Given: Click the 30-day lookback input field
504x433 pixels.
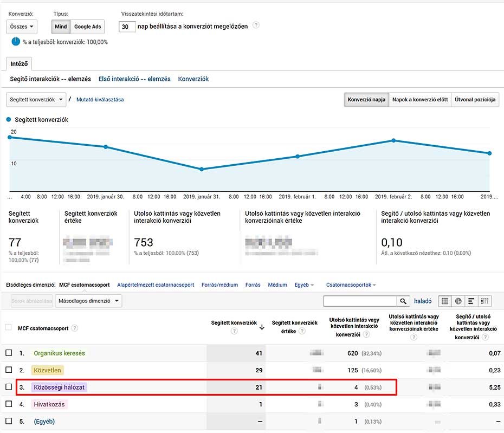Looking at the screenshot, I should coord(127,25).
